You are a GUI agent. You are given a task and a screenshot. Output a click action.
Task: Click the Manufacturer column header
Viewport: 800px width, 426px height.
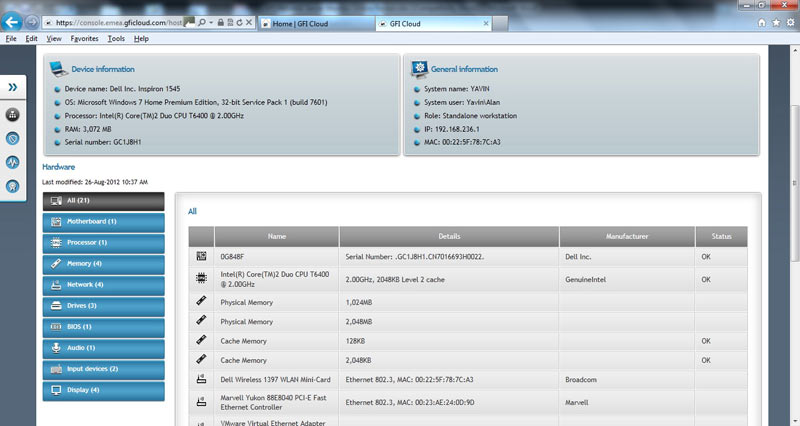(627, 236)
